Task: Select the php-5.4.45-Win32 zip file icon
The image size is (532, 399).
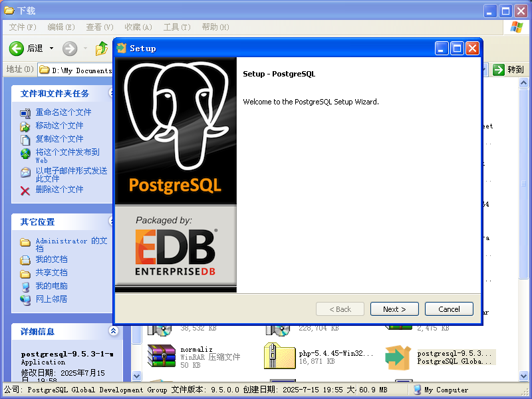Action: point(279,356)
